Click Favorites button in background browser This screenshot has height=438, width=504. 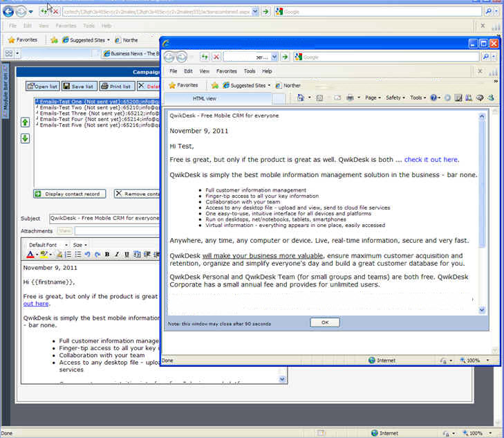point(23,40)
